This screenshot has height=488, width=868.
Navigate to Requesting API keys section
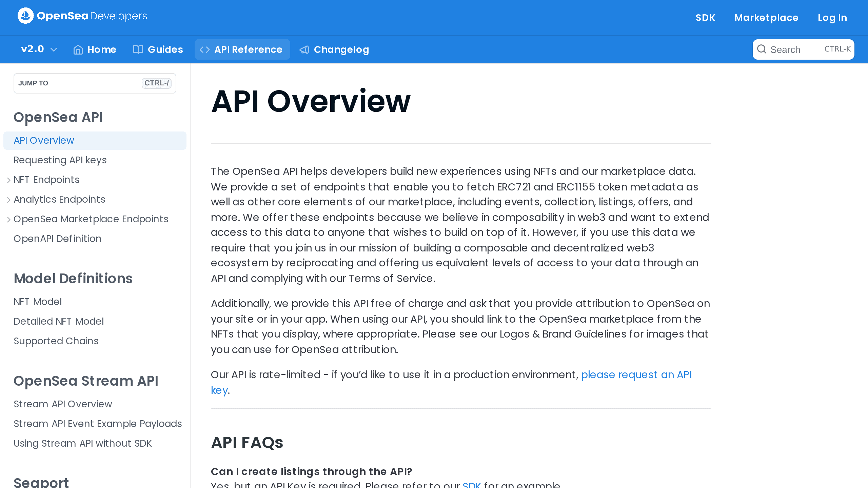click(x=60, y=160)
